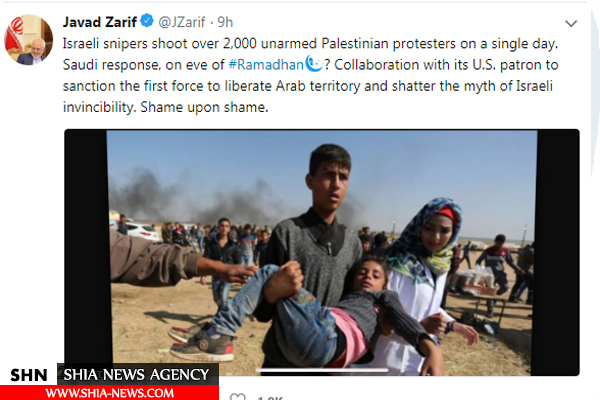
Task: Click the white progress bar on the media
Action: (x=322, y=370)
